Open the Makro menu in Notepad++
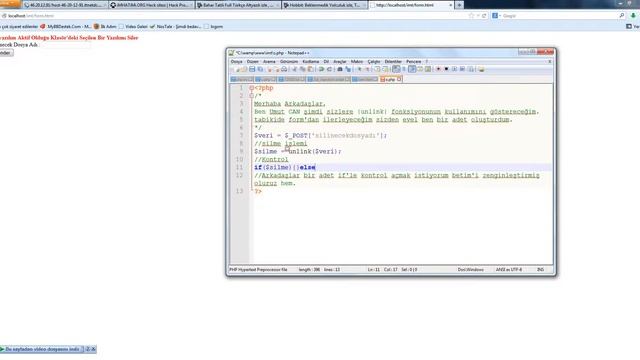The image size is (640, 360). (357, 62)
